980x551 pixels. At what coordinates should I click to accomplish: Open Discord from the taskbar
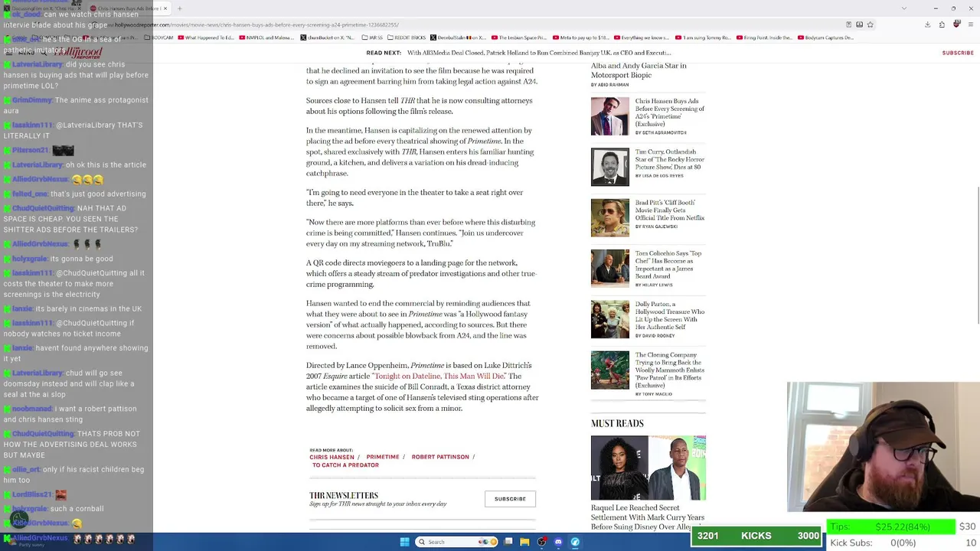[558, 542]
